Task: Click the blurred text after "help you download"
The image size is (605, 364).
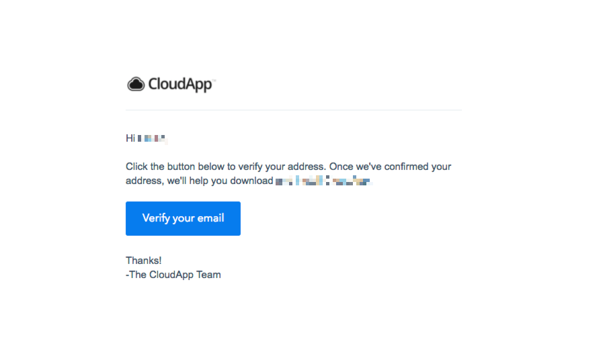Action: tap(323, 181)
